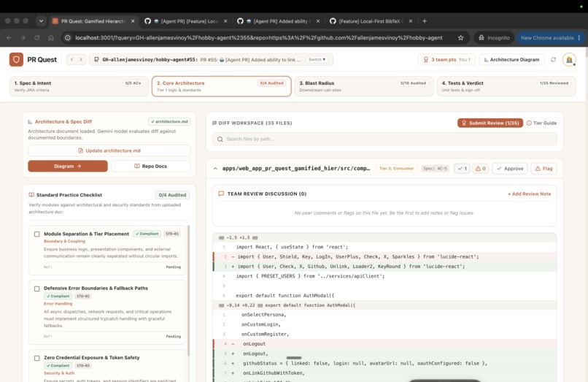Click the Standard Practice Checklist book icon

point(31,195)
